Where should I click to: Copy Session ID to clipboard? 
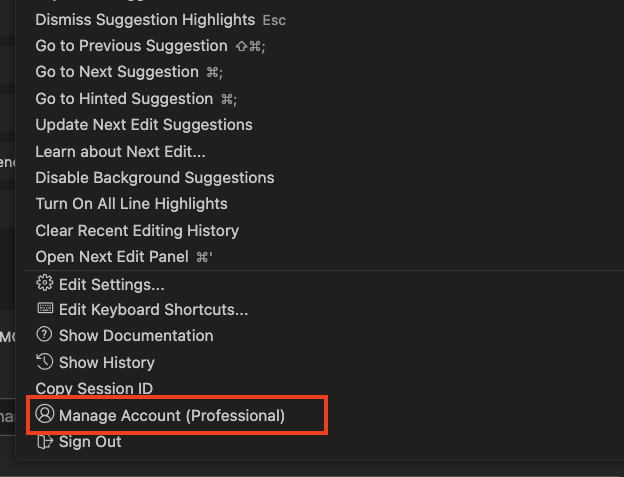94,389
